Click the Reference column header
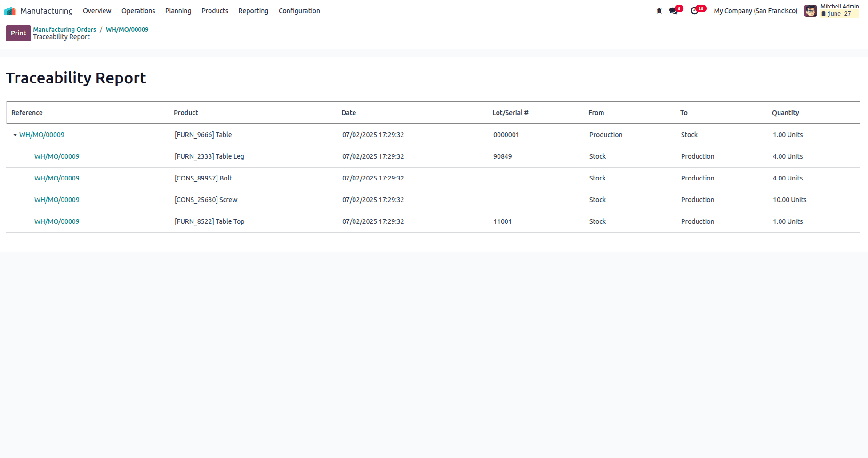The height and width of the screenshot is (458, 868). (27, 113)
